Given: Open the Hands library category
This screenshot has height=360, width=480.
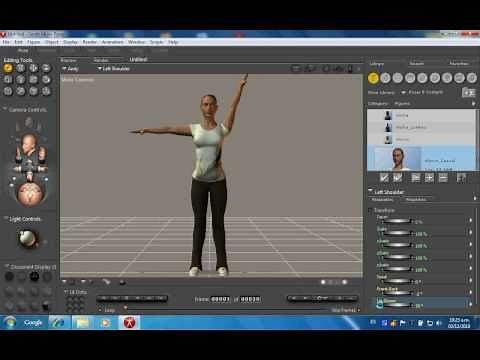Looking at the screenshot, I should pyautogui.click(x=422, y=78).
